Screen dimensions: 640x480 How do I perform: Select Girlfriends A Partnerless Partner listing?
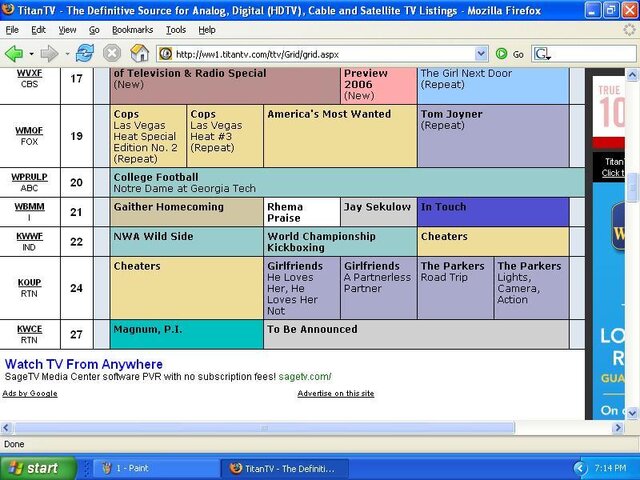click(x=379, y=288)
